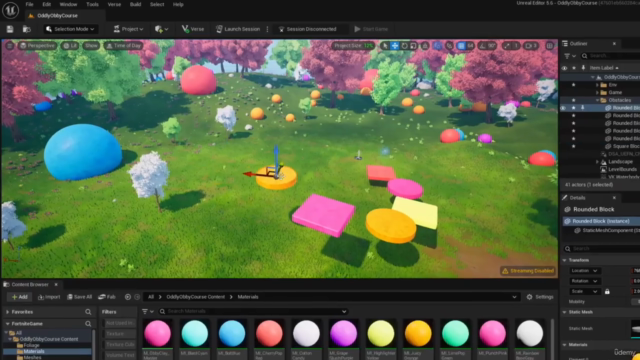Expand the Landscape item in Outliner
Screen dimensions: 640x360
(598, 162)
